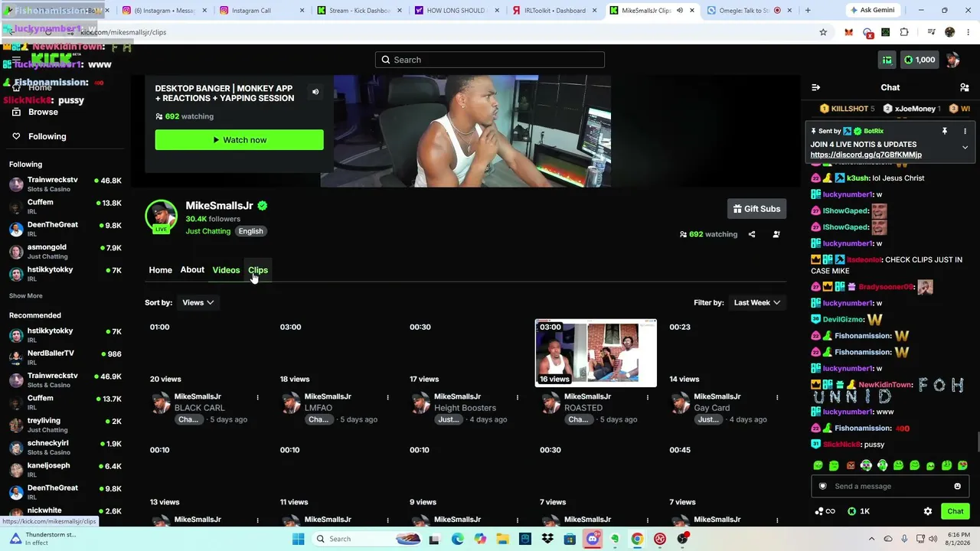The height and width of the screenshot is (551, 980).
Task: Show hidden system tray icons
Action: (871, 539)
